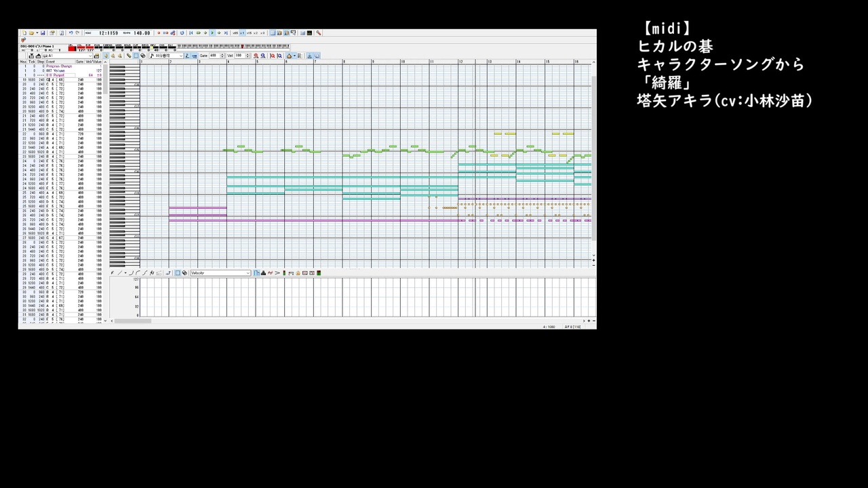The height and width of the screenshot is (488, 868).
Task: Set playback speed to x3
Action: pyautogui.click(x=262, y=33)
